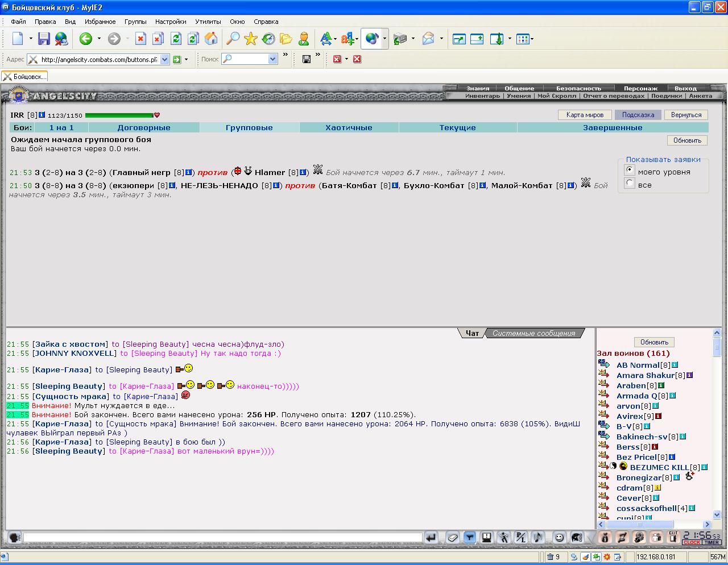This screenshot has width=728, height=565.
Task: Open the smiley emoticons button in chat bar
Action: tap(560, 537)
